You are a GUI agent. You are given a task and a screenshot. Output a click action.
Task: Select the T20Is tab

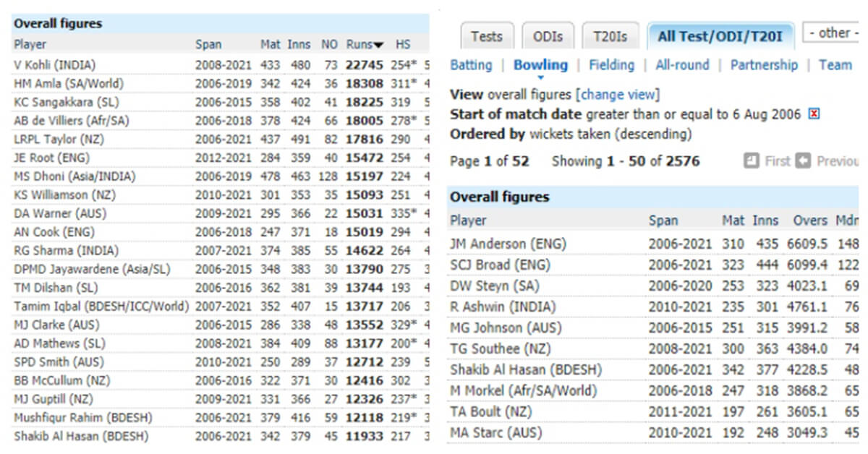pyautogui.click(x=610, y=36)
